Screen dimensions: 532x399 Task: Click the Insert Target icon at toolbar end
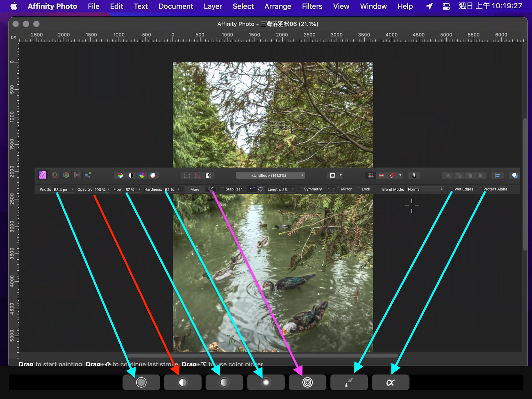click(x=515, y=175)
